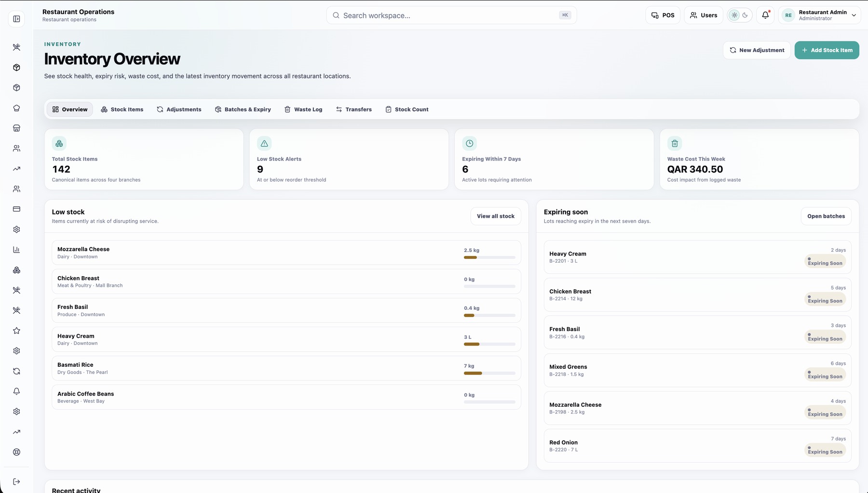This screenshot has width=868, height=493.
Task: Expand the Restaurant Admin account menu chevron
Action: click(854, 15)
